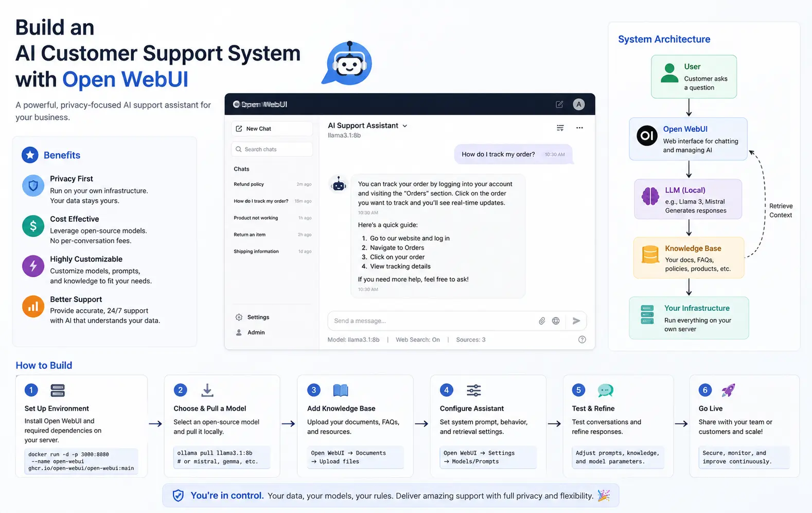Click the 'Chats' sidebar section label
Screen dimensions: 812x513
point(241,169)
